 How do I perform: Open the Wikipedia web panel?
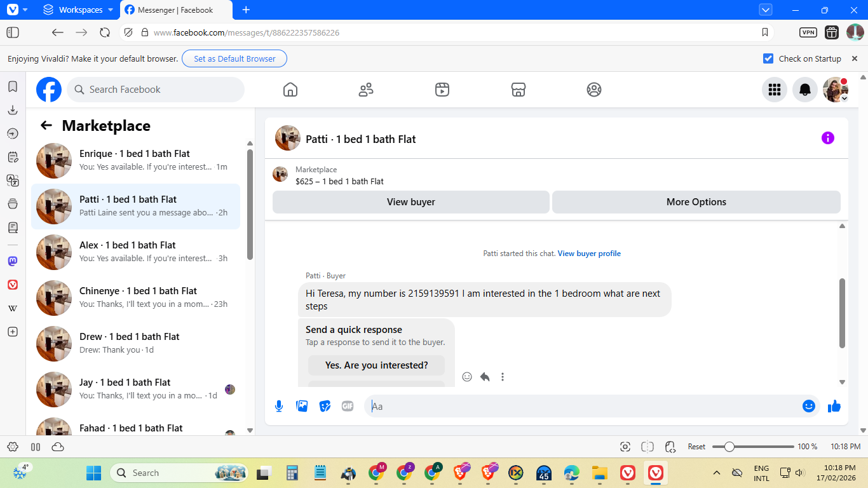13,308
